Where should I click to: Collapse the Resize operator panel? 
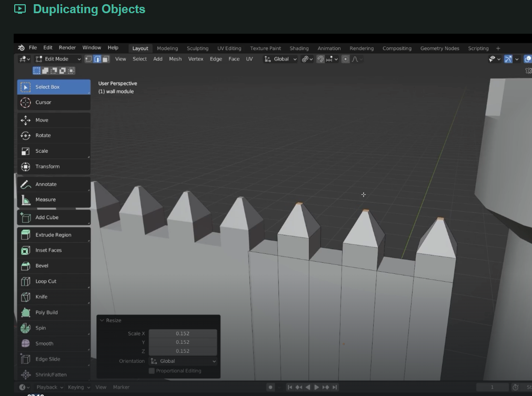coord(102,320)
